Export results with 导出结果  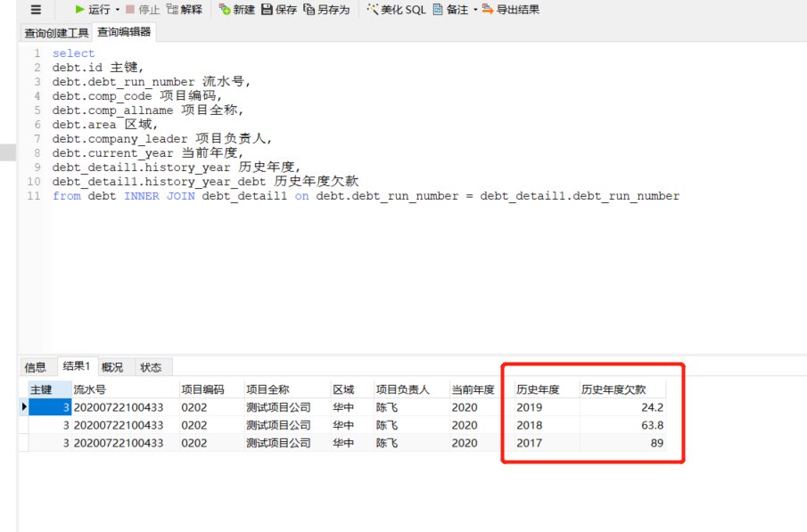pyautogui.click(x=511, y=9)
